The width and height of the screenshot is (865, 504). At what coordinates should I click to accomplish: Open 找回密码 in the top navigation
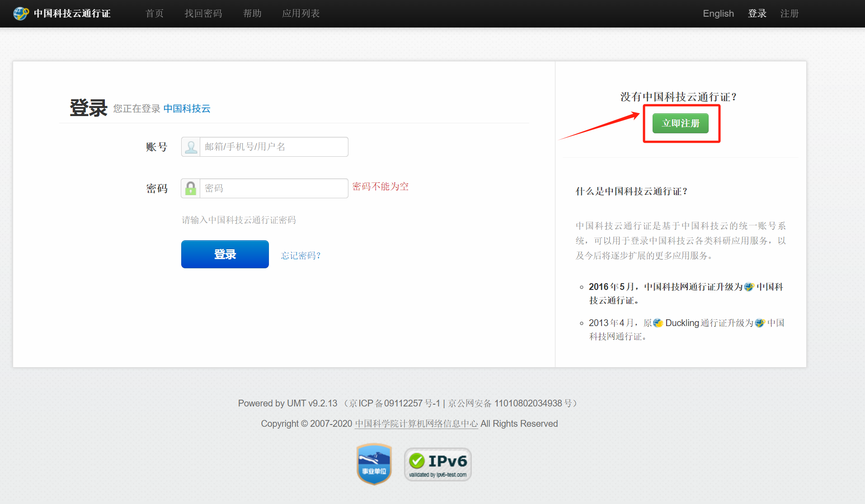203,14
